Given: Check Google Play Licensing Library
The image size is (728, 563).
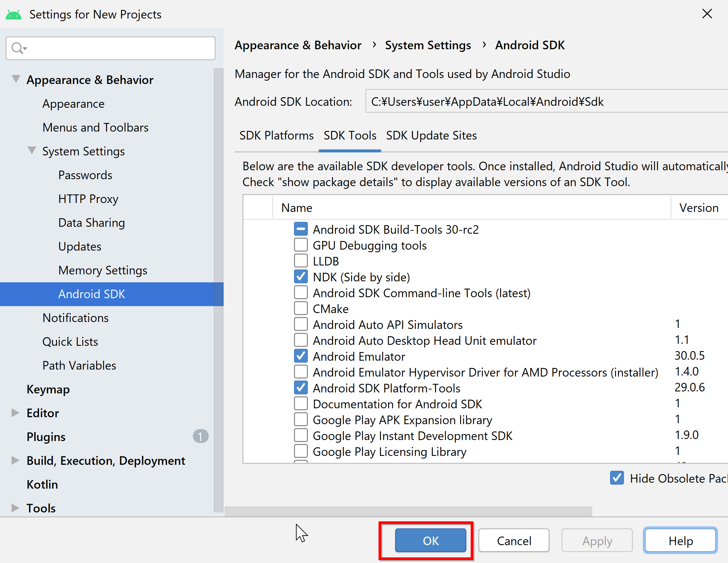Looking at the screenshot, I should (301, 451).
